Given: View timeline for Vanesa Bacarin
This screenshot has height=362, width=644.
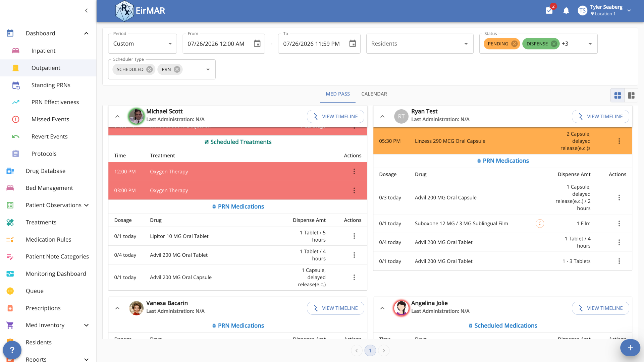Looking at the screenshot, I should [x=335, y=308].
